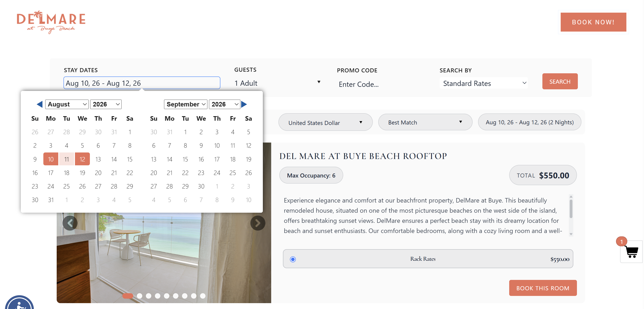
Task: Go to next month in calendar
Action: [244, 104]
